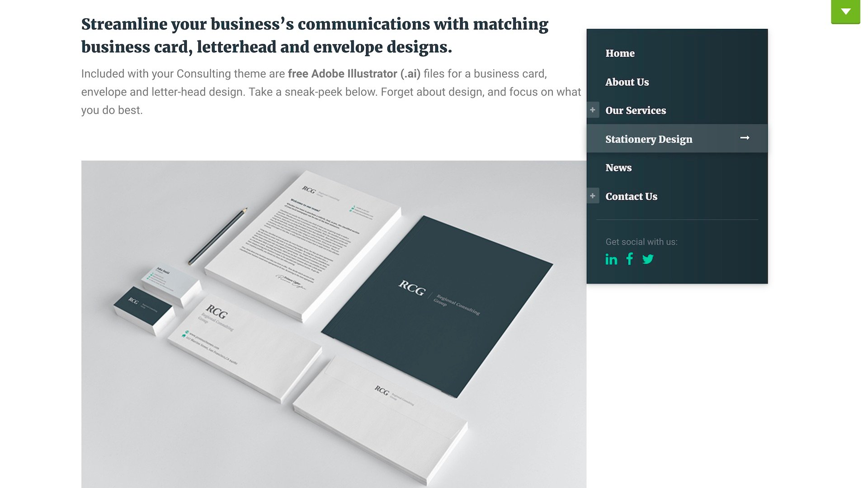
Task: Select Our Services menu link
Action: tap(636, 111)
